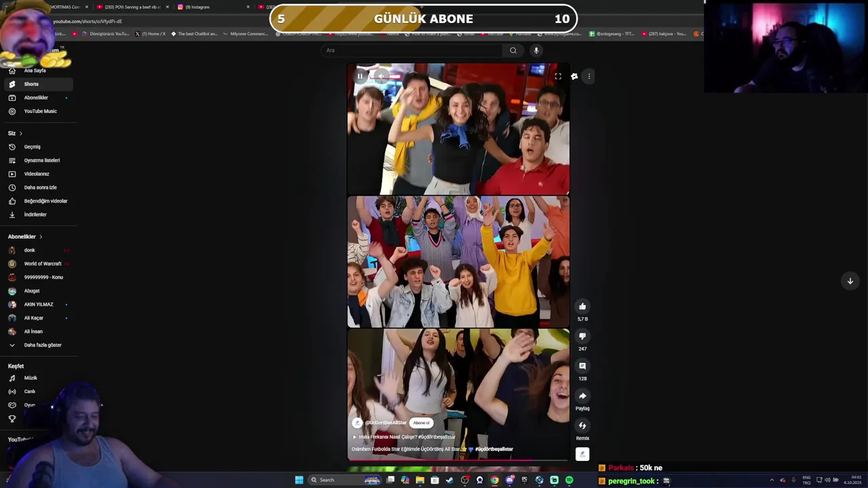Seek along the Short's progress bar
This screenshot has height=488, width=868.
[x=458, y=460]
